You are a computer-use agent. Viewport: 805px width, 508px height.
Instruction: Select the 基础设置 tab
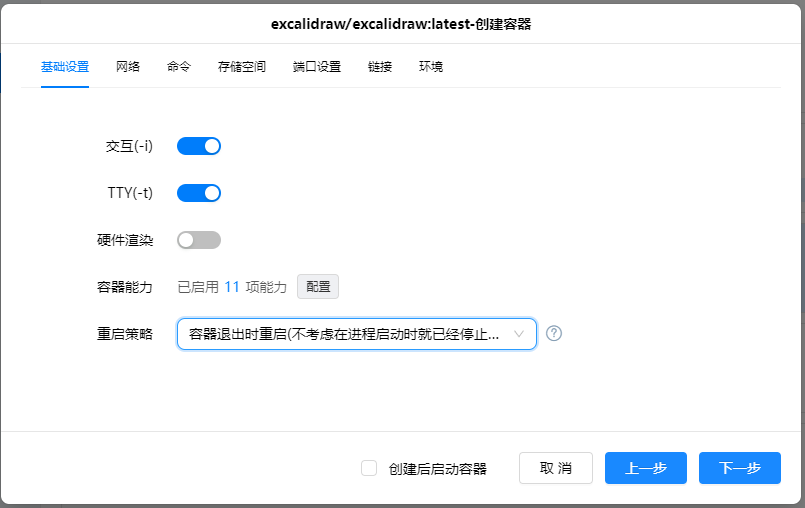pos(65,67)
